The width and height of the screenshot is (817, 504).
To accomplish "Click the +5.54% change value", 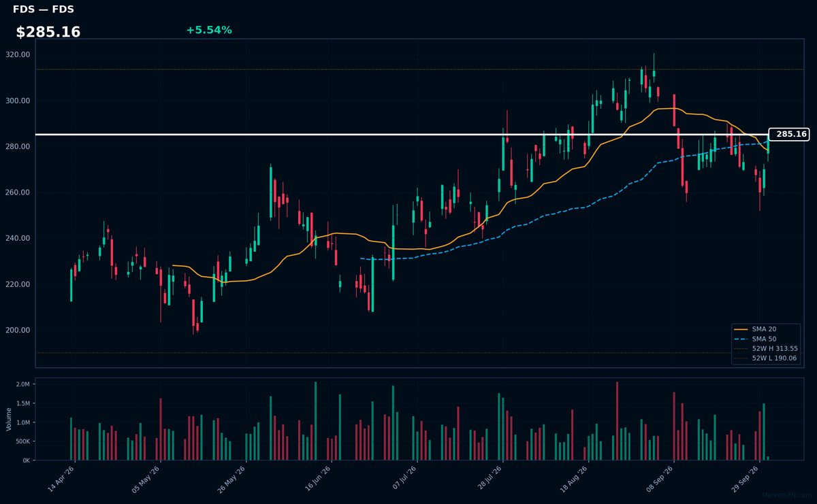I will click(x=209, y=30).
